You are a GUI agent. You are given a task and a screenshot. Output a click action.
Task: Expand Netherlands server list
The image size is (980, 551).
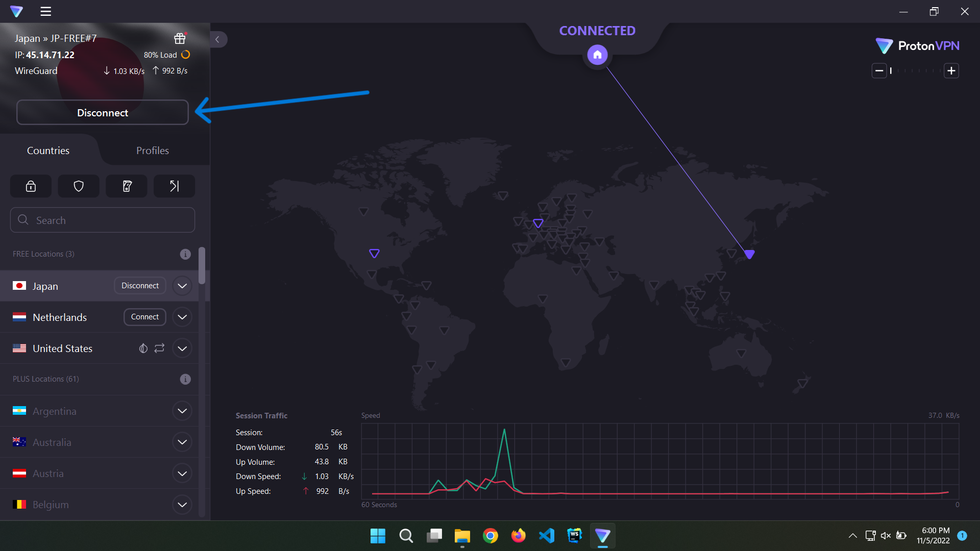182,317
